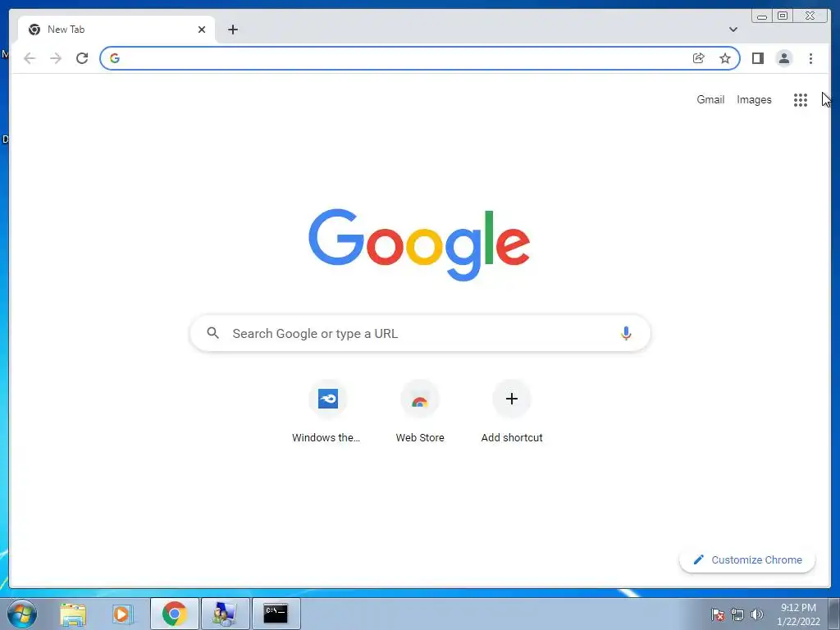This screenshot has width=840, height=630.
Task: Start voice search with the microphone icon
Action: 626,333
